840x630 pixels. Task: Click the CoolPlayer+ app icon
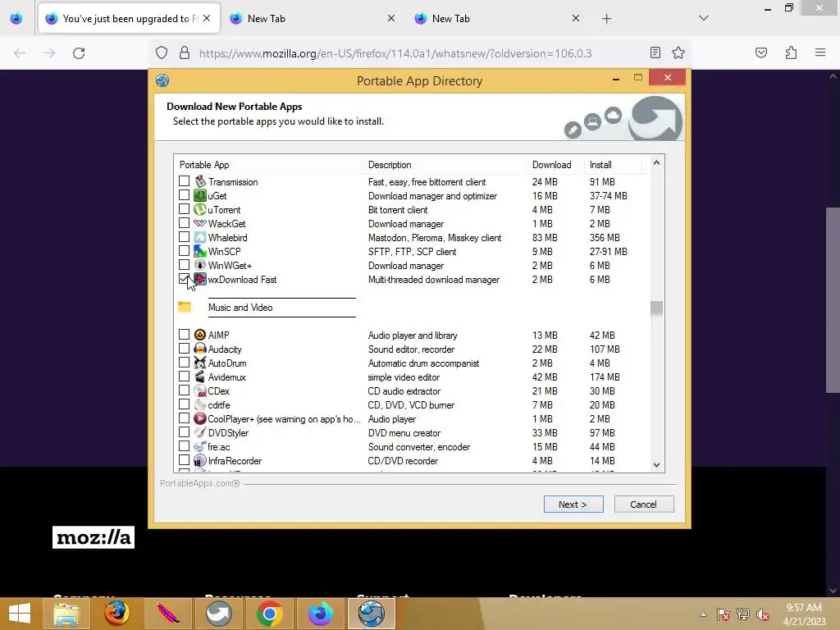(200, 418)
